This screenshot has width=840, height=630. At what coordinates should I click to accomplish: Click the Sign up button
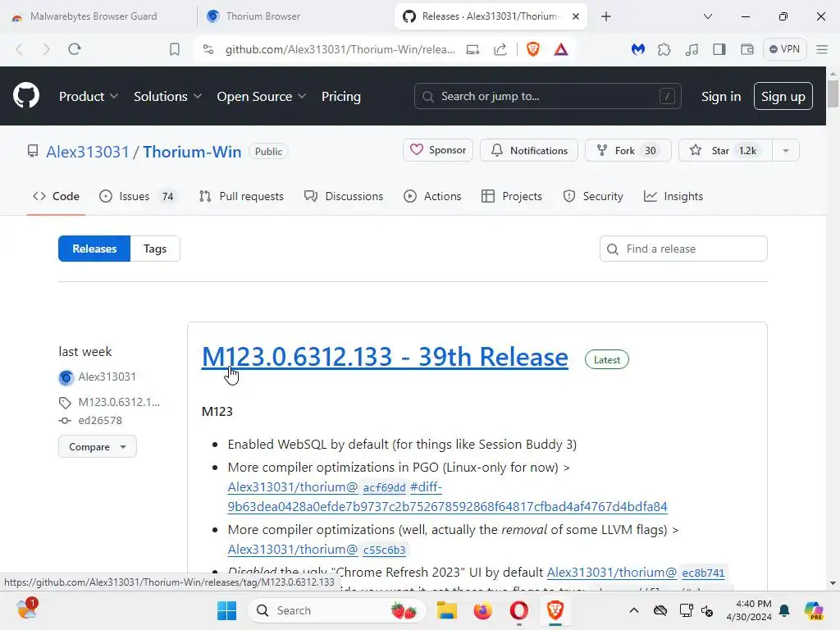tap(783, 97)
